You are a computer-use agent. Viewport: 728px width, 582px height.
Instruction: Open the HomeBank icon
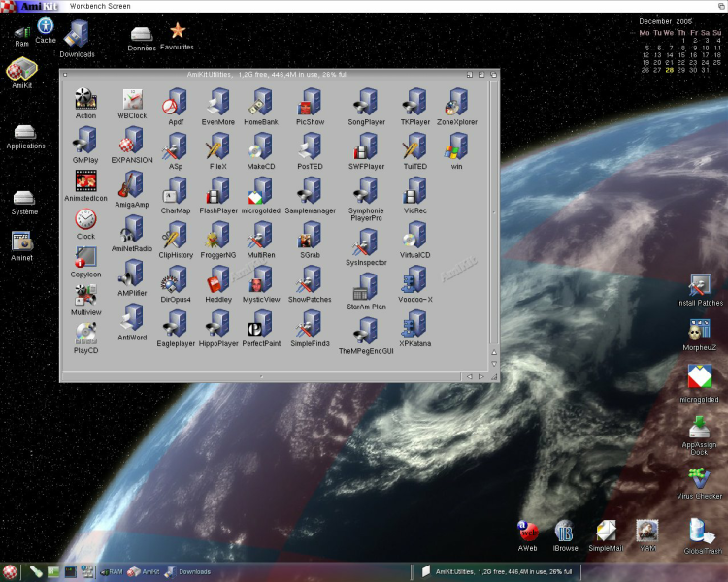[x=261, y=102]
